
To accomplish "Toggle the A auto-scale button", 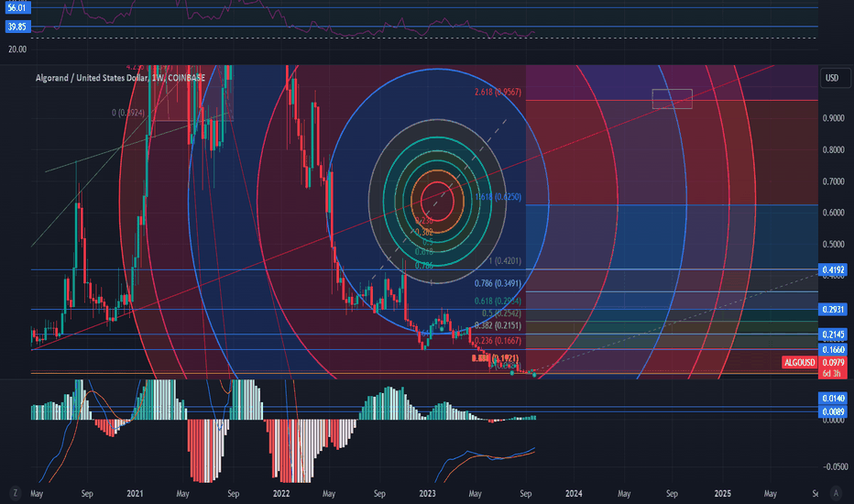I will (x=836, y=493).
